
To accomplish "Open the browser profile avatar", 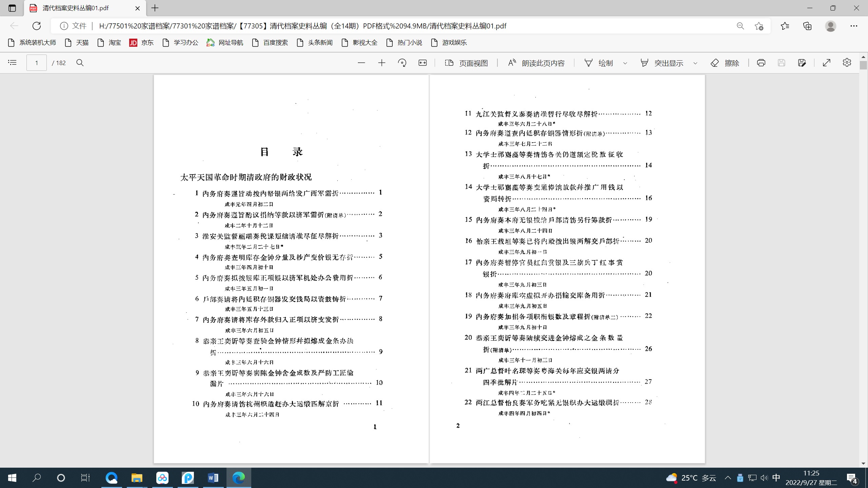I will click(x=831, y=26).
